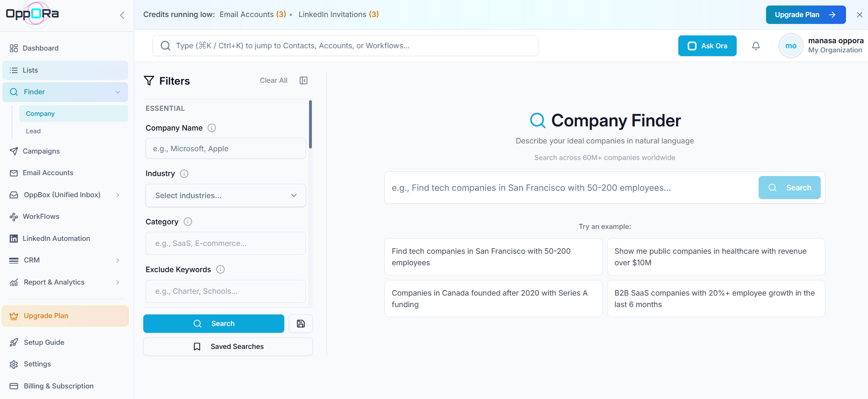Collapse the Finder menu section
The width and height of the screenshot is (868, 399).
pyautogui.click(x=118, y=92)
